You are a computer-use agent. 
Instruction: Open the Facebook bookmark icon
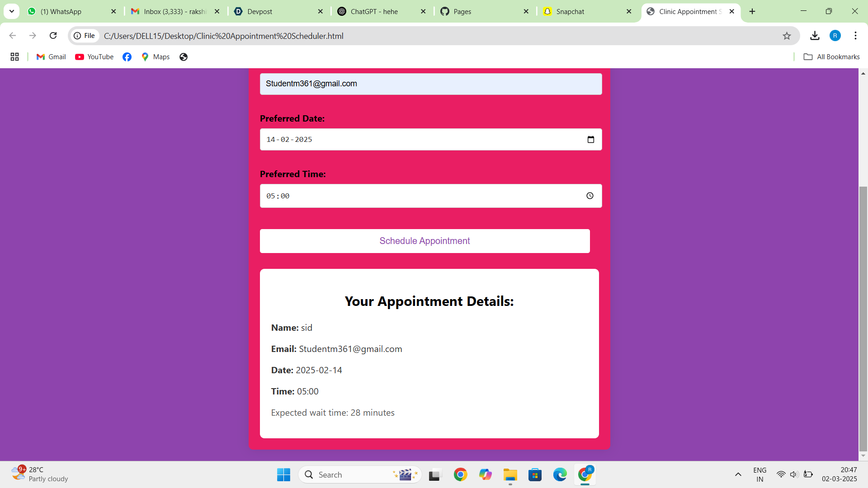pyautogui.click(x=127, y=56)
